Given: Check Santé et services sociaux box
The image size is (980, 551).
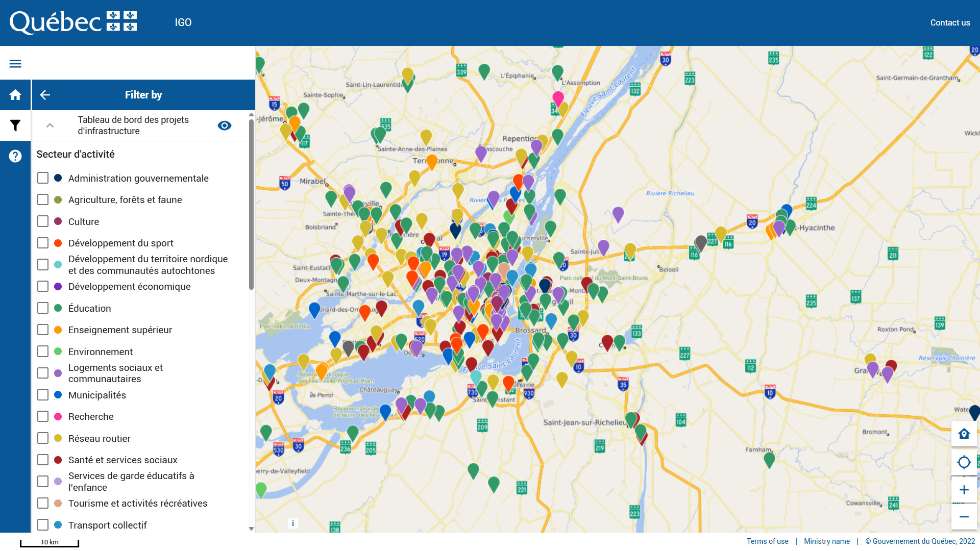Looking at the screenshot, I should click(x=43, y=460).
